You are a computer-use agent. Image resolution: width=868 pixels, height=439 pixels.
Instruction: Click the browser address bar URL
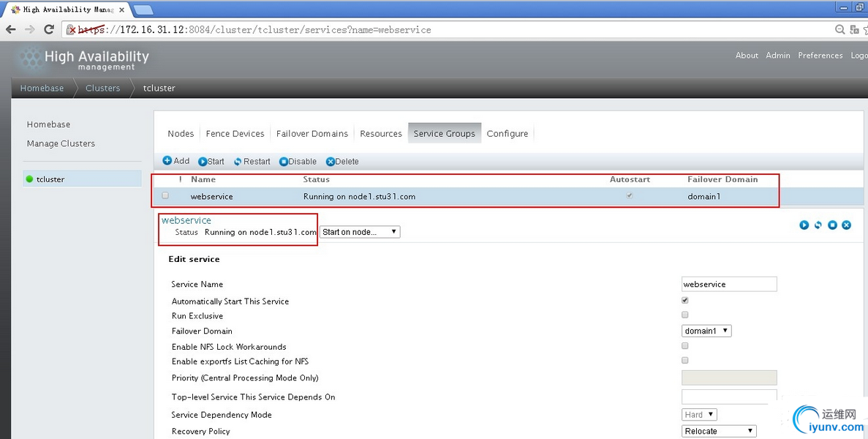click(254, 30)
